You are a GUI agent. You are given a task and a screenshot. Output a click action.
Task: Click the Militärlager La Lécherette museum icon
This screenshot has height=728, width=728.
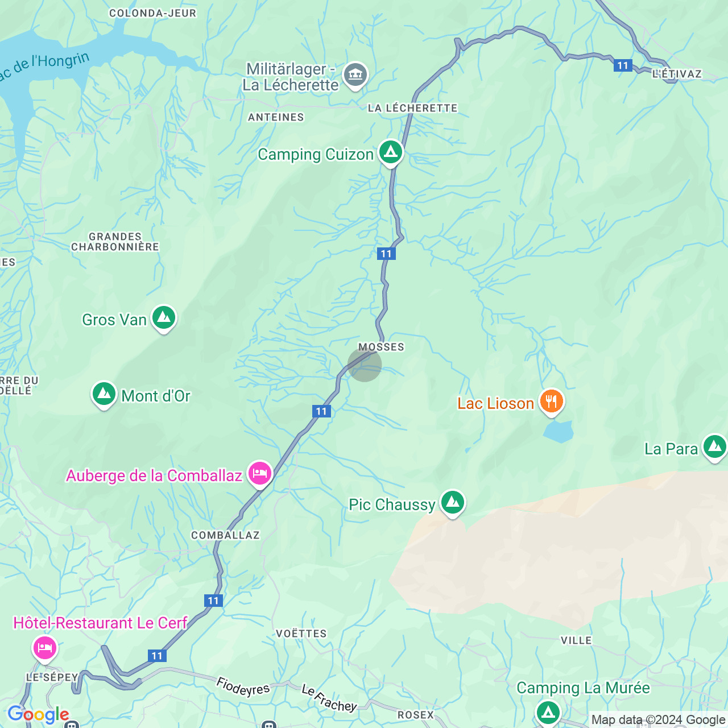click(355, 75)
